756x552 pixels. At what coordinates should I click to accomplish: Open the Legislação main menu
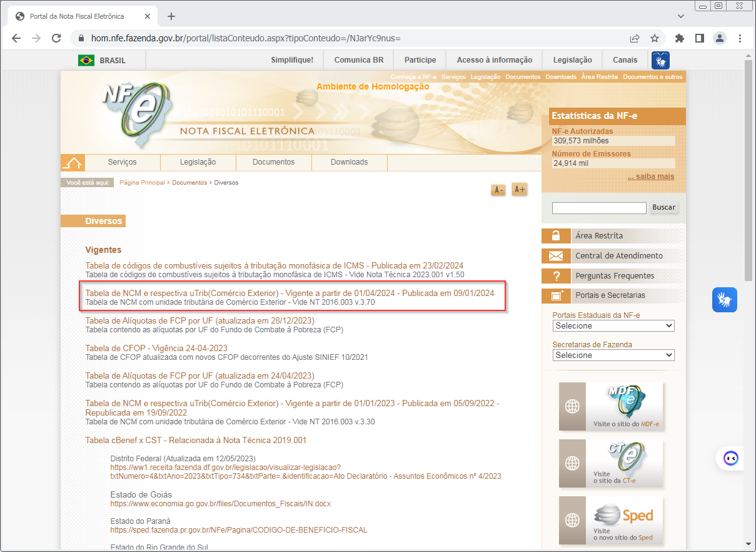coord(198,162)
